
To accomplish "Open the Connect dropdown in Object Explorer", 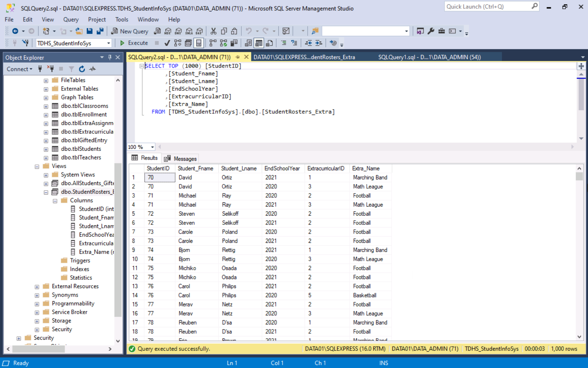I will click(x=19, y=69).
